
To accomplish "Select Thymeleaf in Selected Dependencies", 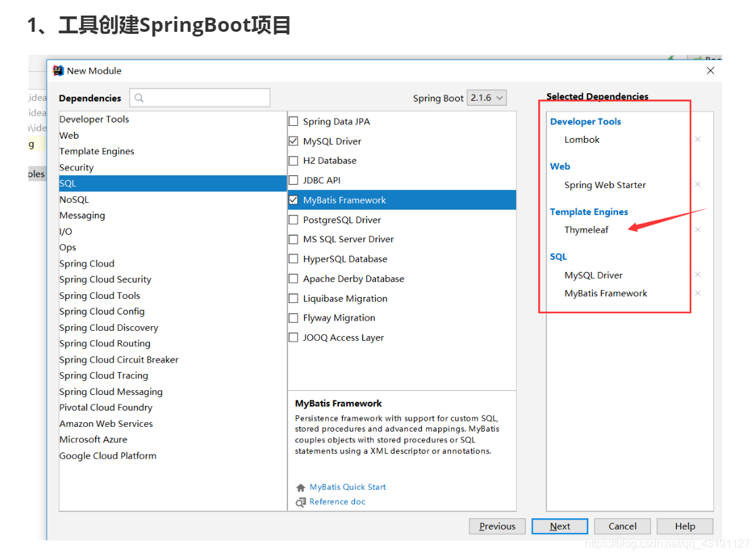I will pos(586,229).
